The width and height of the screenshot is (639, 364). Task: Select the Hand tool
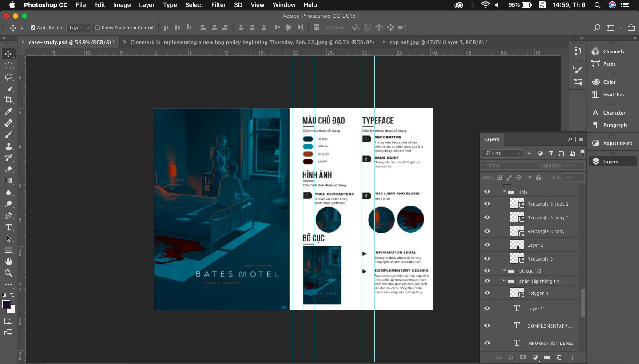click(x=8, y=261)
